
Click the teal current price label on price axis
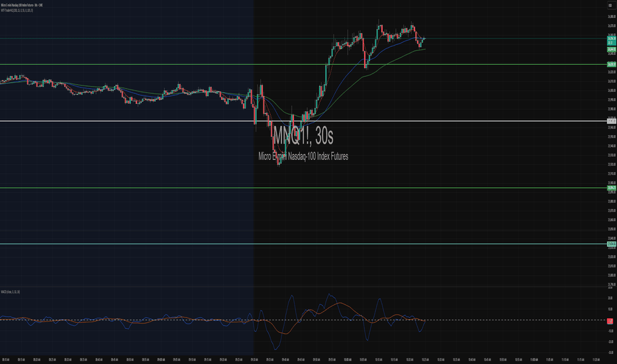pyautogui.click(x=611, y=40)
